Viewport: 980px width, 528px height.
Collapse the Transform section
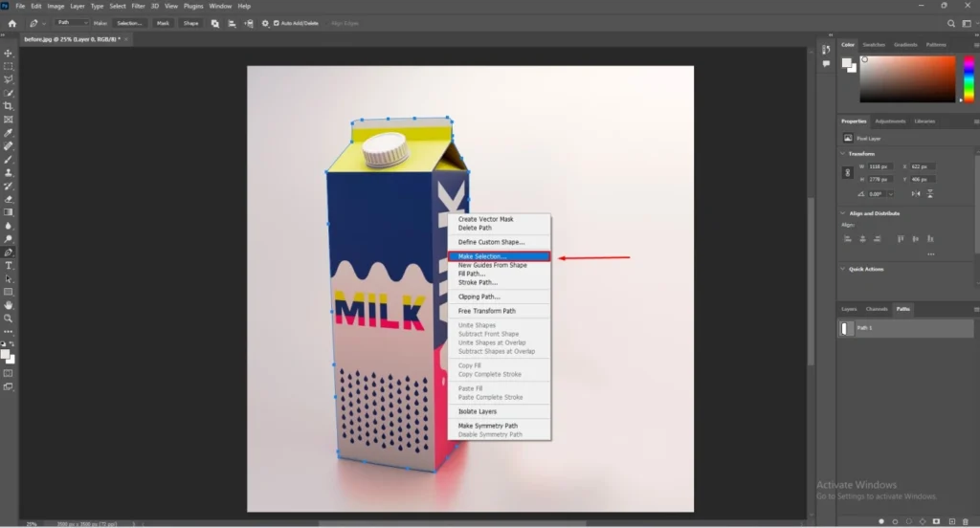coord(842,153)
